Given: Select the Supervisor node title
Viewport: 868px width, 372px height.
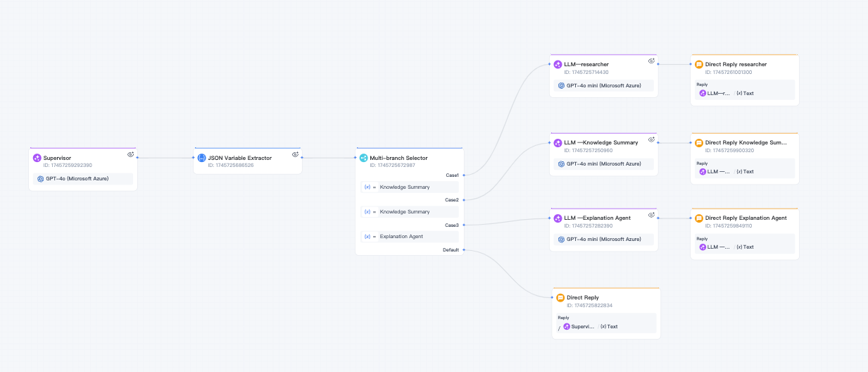Looking at the screenshot, I should (57, 158).
